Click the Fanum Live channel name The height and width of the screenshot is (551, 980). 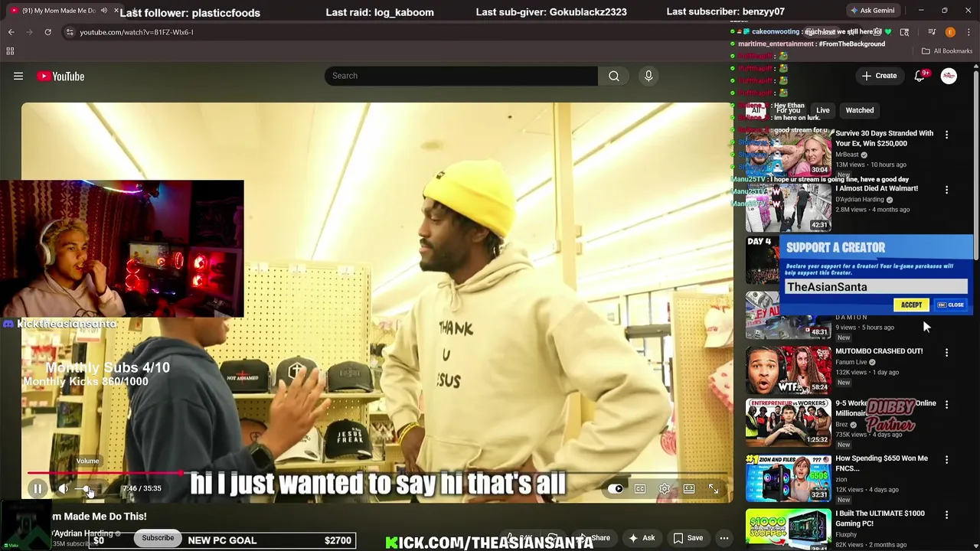click(x=851, y=362)
